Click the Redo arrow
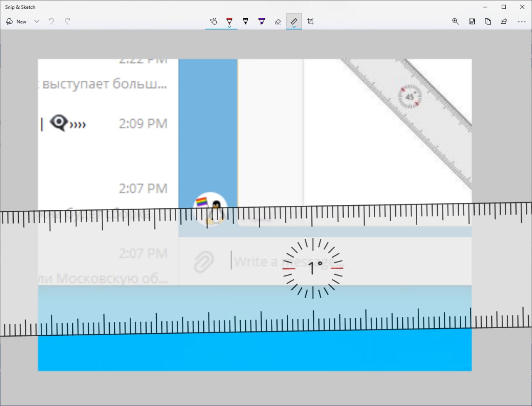This screenshot has width=532, height=406. (x=67, y=21)
